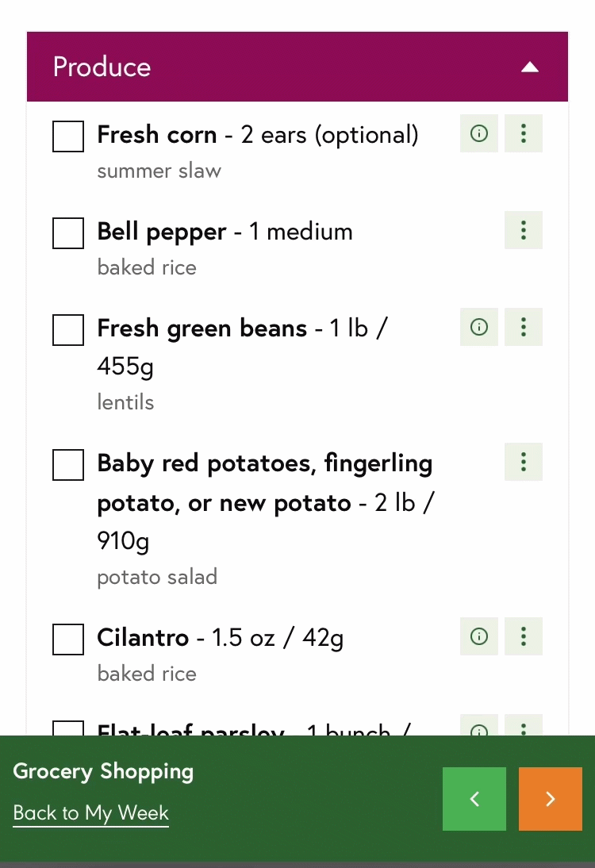Check off Fresh corn
Screen dimensions: 595x868
pyautogui.click(x=68, y=136)
